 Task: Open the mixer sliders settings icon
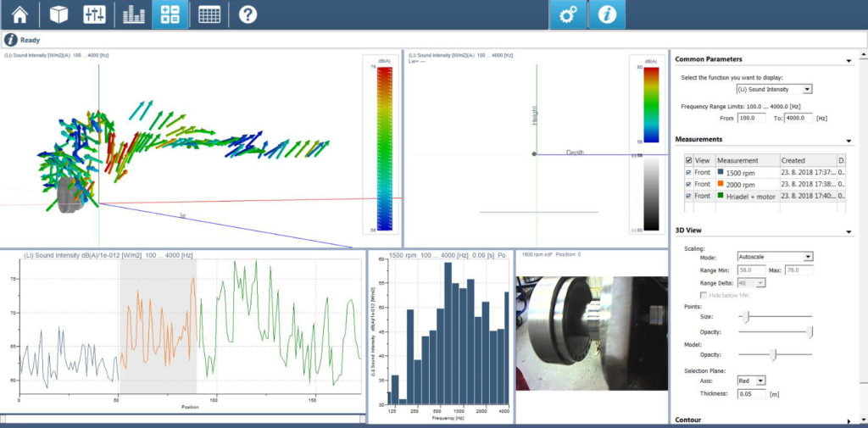pos(94,14)
